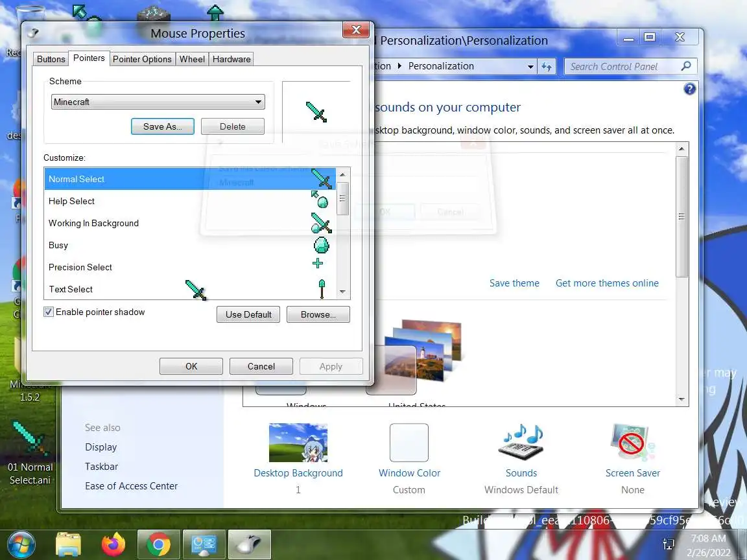747x560 pixels.
Task: Switch to the Wheel tab
Action: click(x=192, y=59)
